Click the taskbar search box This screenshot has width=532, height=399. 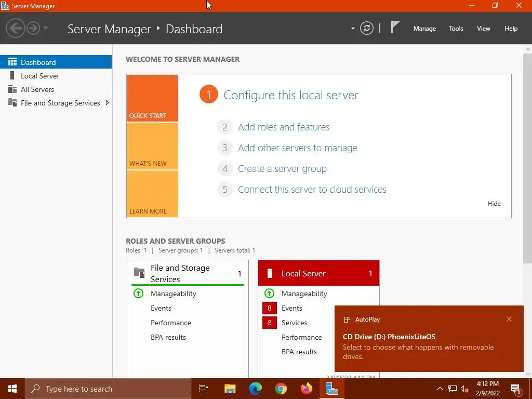(108, 389)
